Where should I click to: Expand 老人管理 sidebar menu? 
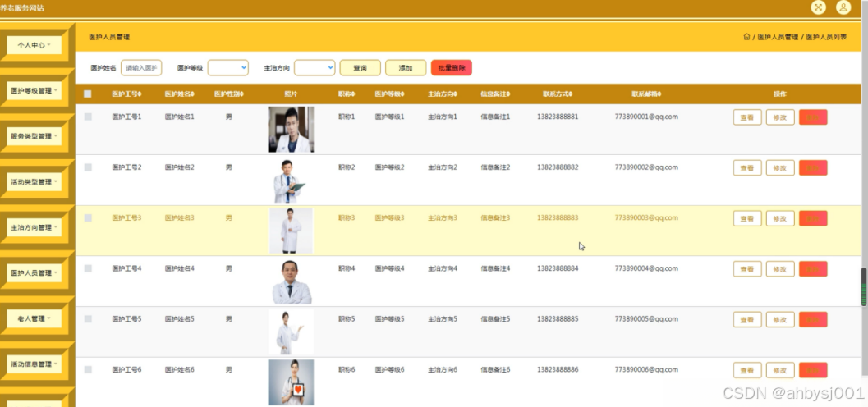pyautogui.click(x=34, y=318)
